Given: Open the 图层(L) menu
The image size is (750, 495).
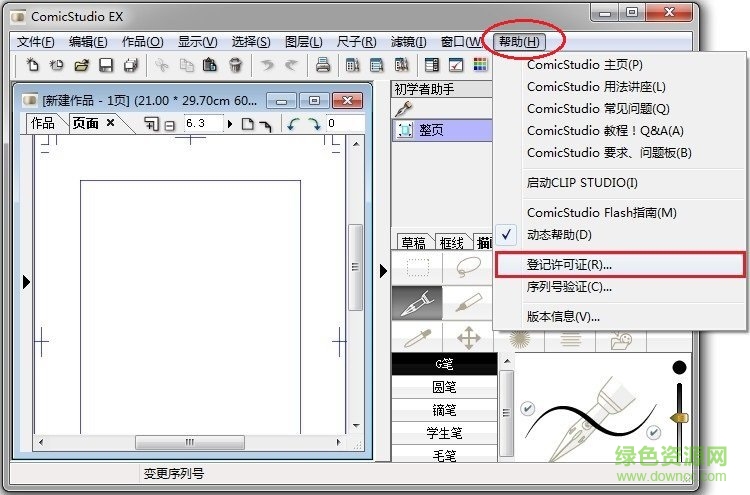Looking at the screenshot, I should pos(304,42).
